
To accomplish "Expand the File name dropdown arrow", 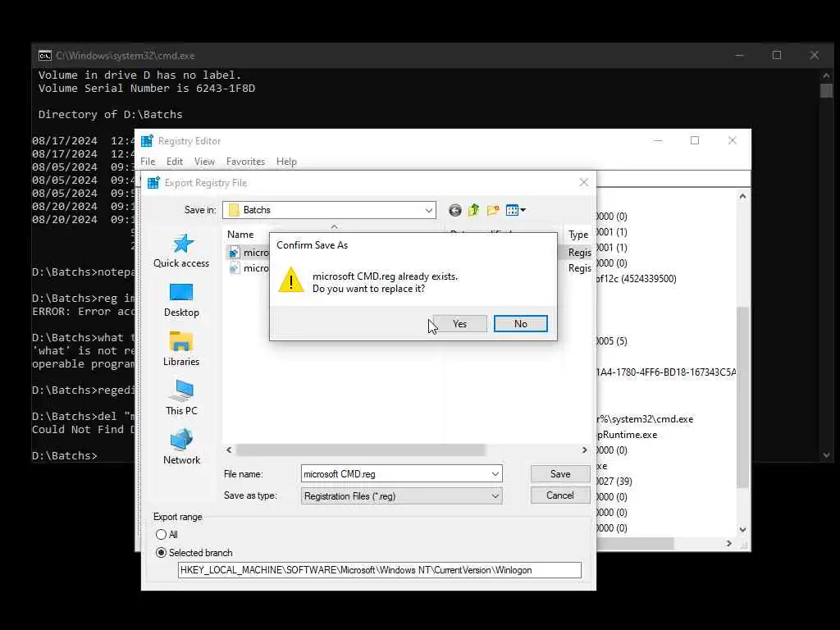I will pyautogui.click(x=495, y=474).
